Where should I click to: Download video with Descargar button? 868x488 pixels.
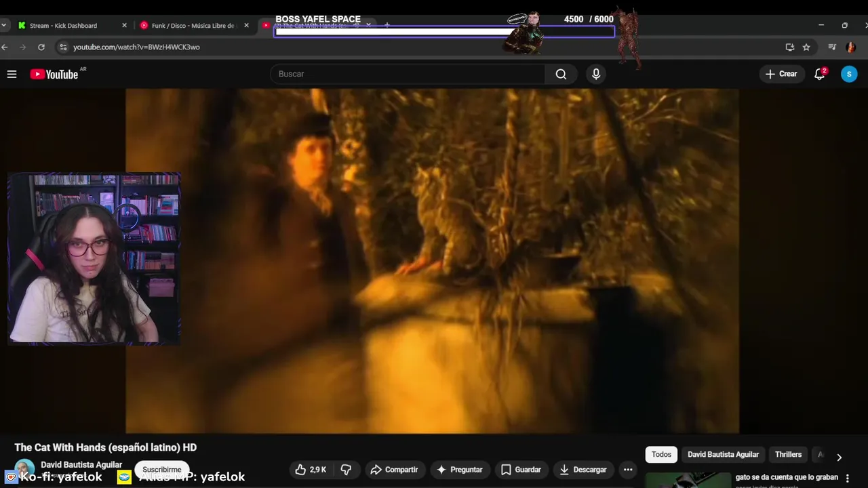[x=583, y=470]
